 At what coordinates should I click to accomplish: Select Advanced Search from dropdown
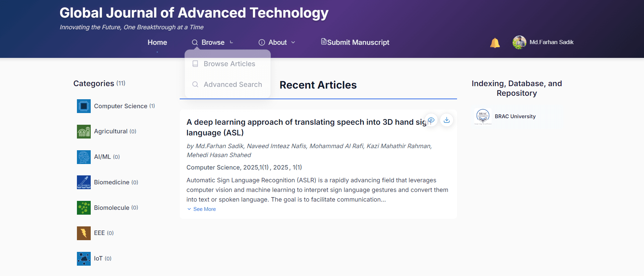(x=233, y=84)
